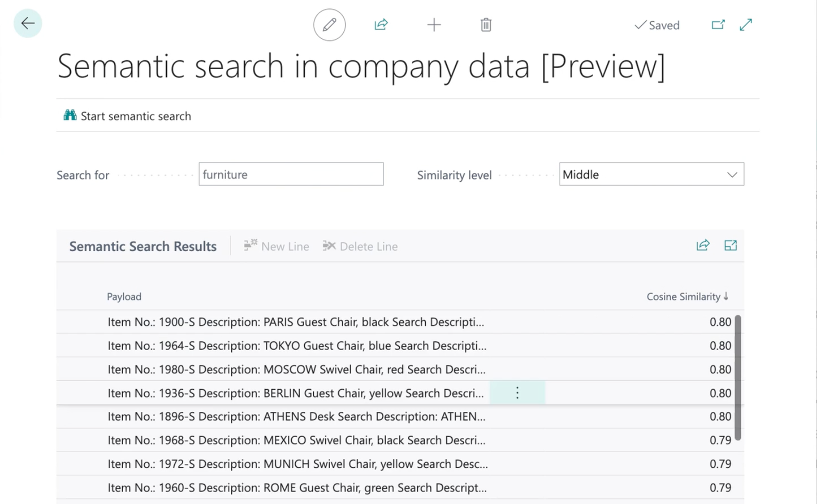Open the Similarity level dropdown

coord(651,174)
